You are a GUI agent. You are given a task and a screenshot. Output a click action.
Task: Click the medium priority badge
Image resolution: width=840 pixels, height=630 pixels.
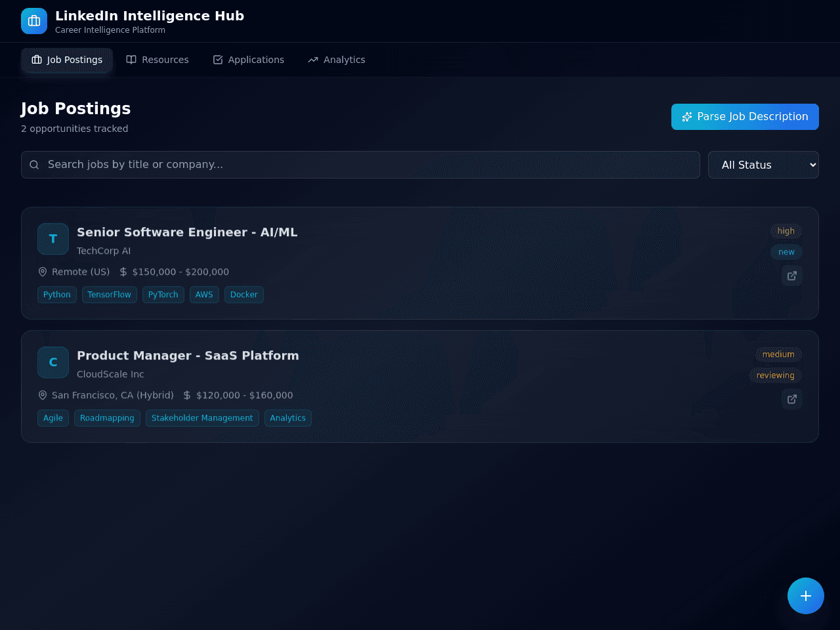778,354
